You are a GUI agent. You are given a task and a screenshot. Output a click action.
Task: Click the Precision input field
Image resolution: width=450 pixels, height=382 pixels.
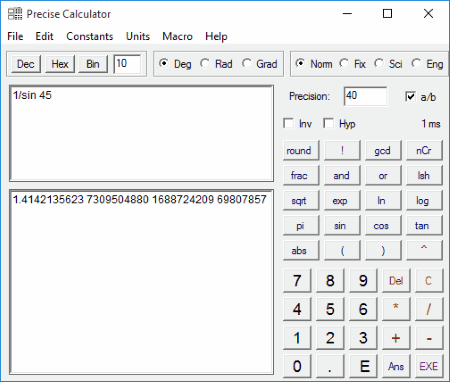(365, 96)
